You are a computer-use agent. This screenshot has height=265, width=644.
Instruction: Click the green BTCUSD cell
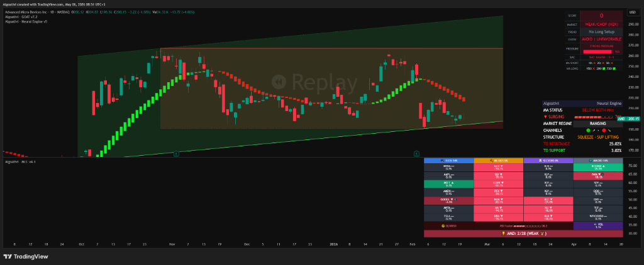(598, 168)
